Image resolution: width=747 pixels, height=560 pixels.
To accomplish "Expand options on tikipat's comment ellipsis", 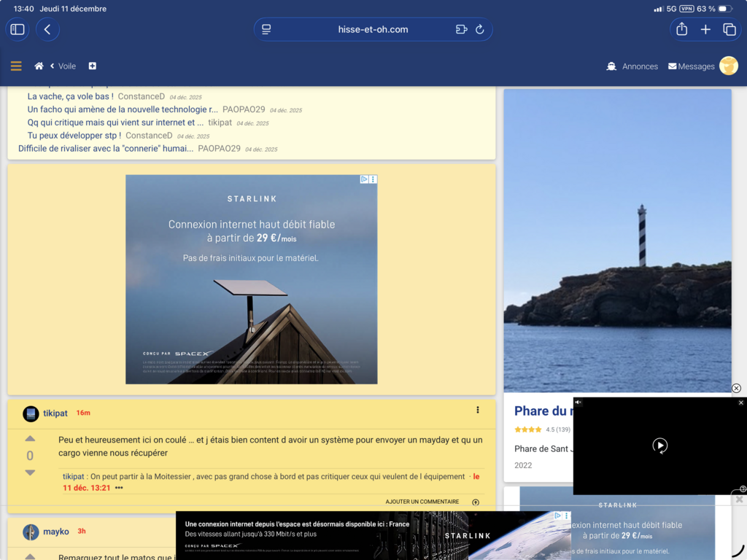I will tap(119, 488).
